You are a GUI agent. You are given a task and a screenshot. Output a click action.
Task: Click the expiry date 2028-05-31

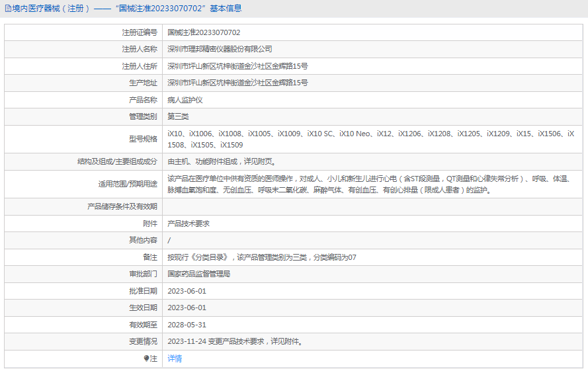tap(187, 325)
